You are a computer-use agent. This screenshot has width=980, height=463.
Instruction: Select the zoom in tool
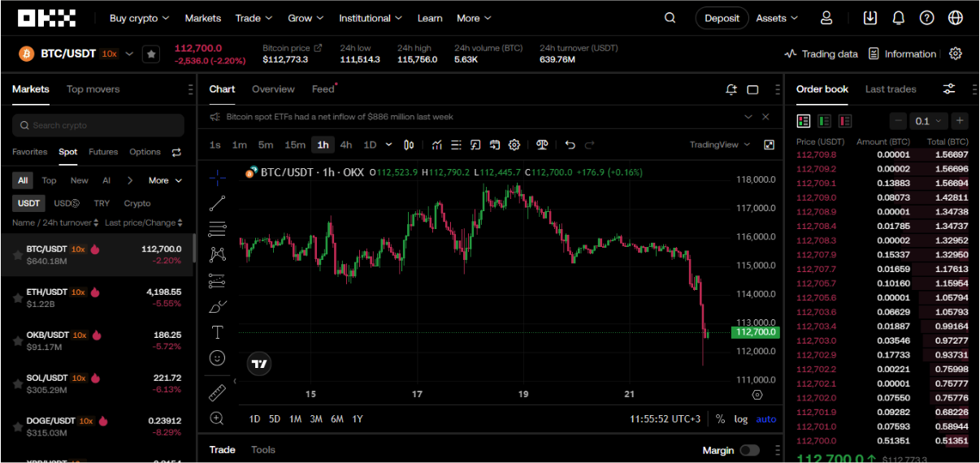coord(217,418)
